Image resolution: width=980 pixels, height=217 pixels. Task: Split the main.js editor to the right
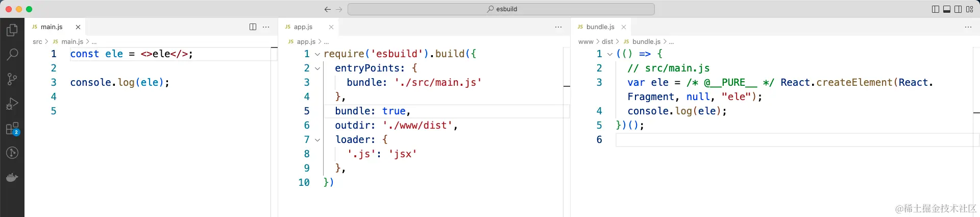point(253,27)
